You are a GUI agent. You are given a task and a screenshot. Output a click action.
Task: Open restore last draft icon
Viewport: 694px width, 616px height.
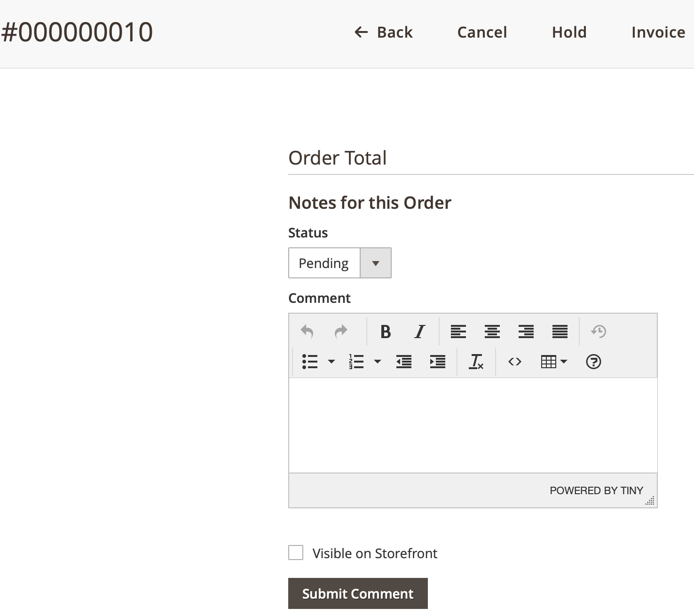coord(599,332)
